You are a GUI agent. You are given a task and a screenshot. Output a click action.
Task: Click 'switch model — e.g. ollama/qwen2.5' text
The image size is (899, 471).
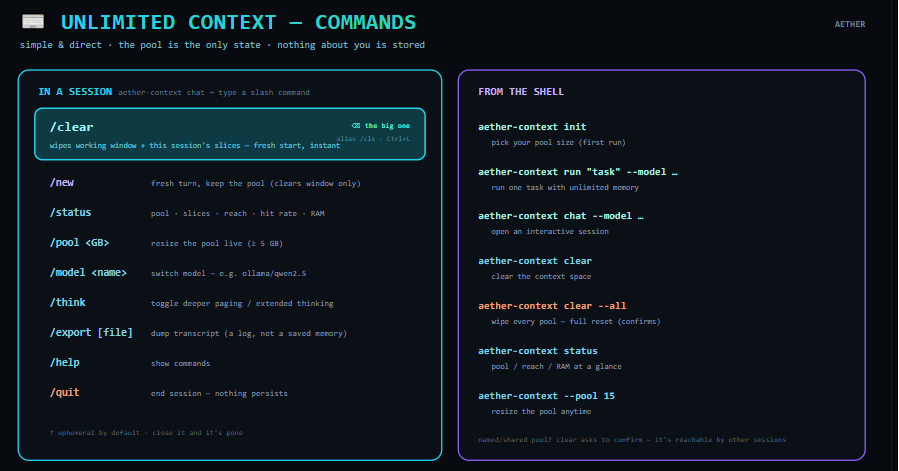(x=228, y=274)
